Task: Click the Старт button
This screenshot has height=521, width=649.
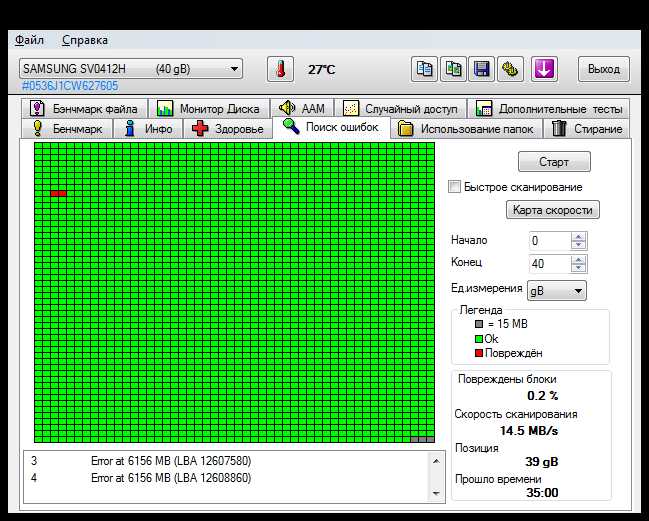Action: (554, 162)
